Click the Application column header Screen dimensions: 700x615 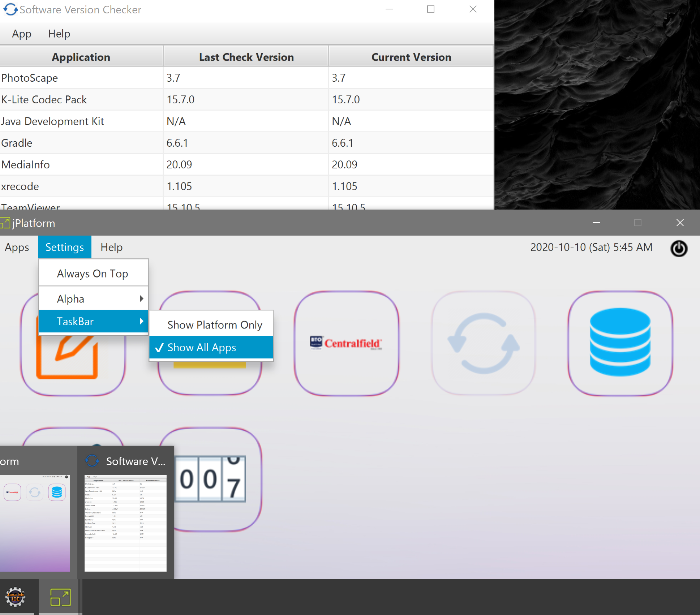(x=81, y=57)
